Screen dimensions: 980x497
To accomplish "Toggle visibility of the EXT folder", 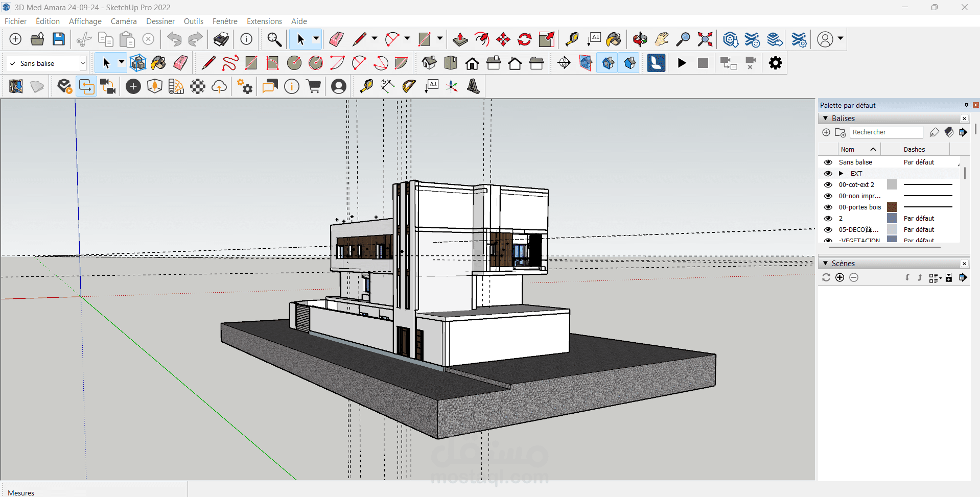I will [828, 174].
